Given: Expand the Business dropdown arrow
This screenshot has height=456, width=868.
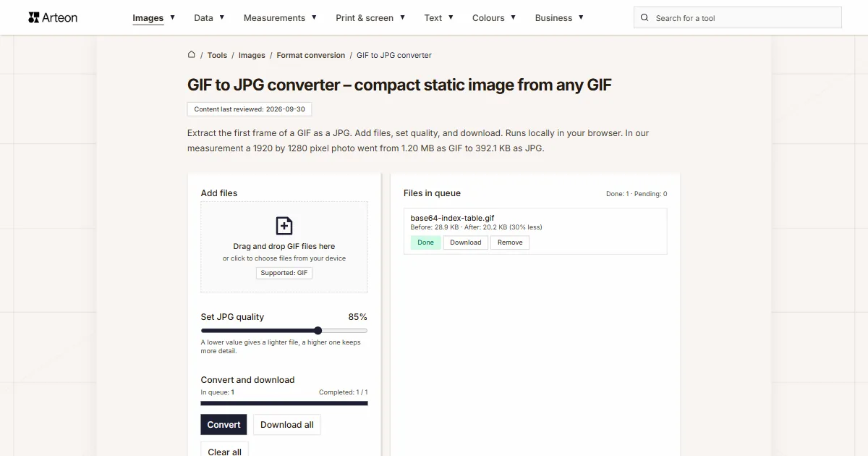Looking at the screenshot, I should tap(581, 17).
